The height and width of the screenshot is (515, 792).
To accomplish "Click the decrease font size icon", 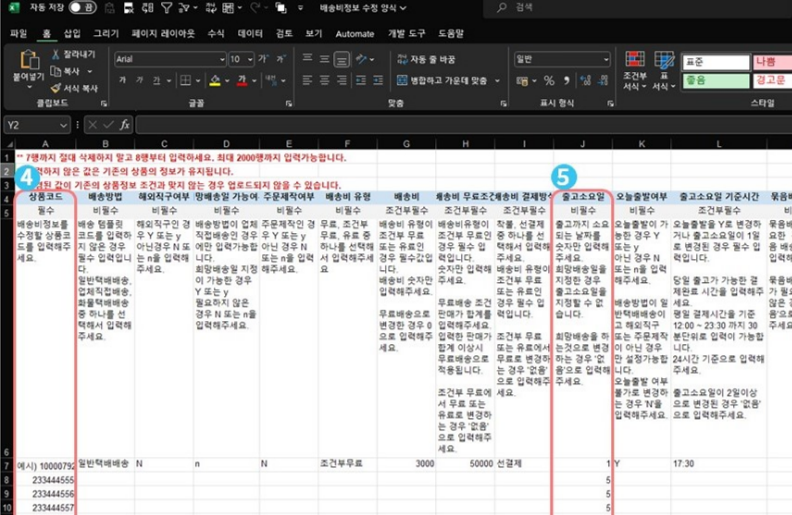I will click(281, 59).
